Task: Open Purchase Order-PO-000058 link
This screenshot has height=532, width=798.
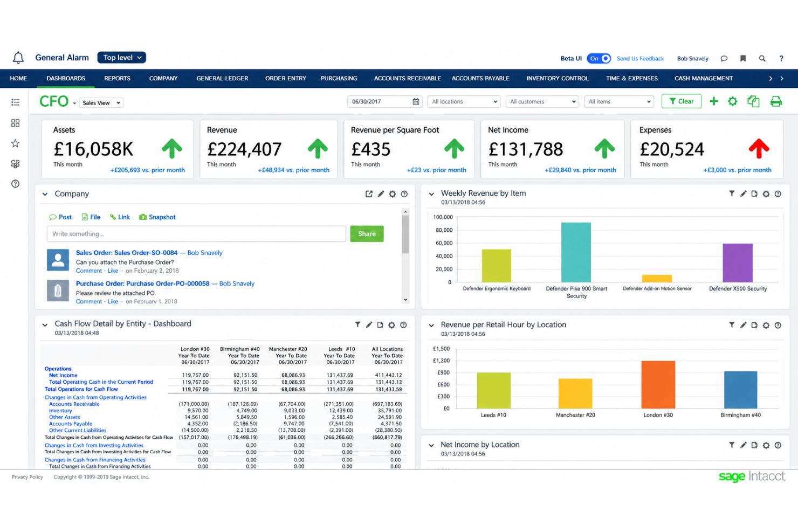Action: 142,284
